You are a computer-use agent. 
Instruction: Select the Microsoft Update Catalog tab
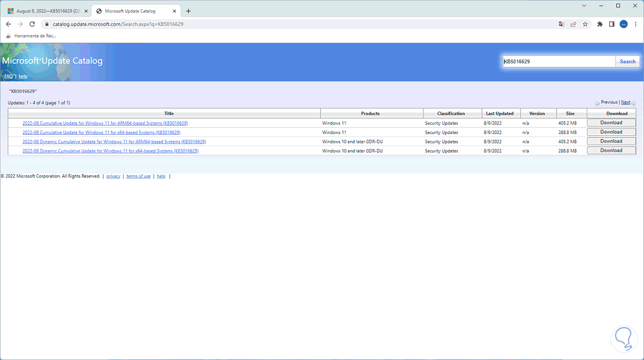pyautogui.click(x=137, y=11)
